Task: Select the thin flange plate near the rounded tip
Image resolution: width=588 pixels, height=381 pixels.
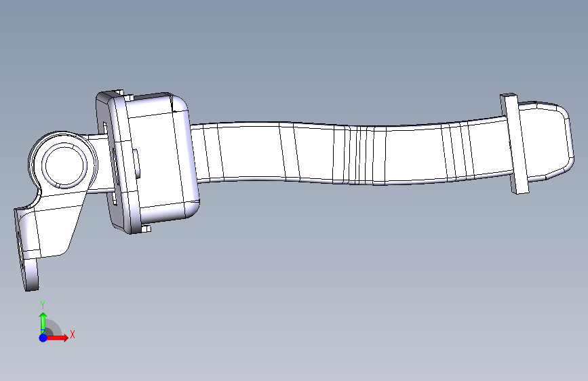Action: (x=515, y=144)
